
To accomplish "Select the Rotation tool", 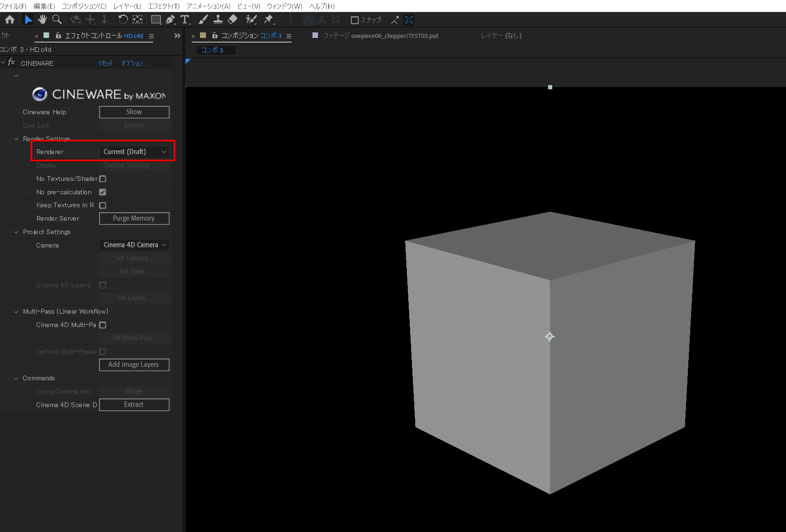I will [123, 19].
